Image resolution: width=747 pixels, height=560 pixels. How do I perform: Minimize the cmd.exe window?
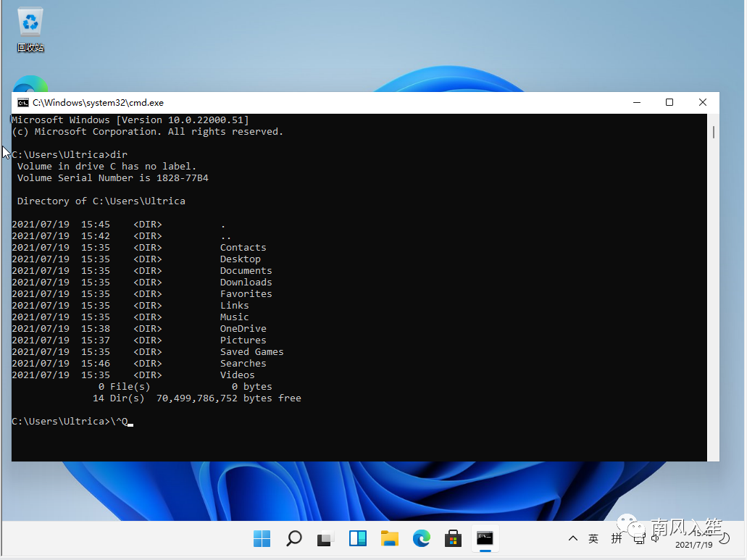(x=637, y=103)
